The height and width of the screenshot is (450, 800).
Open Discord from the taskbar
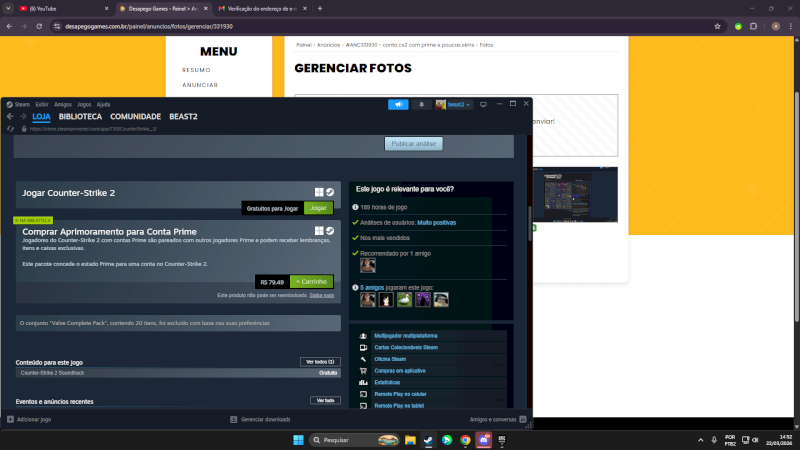click(x=484, y=440)
